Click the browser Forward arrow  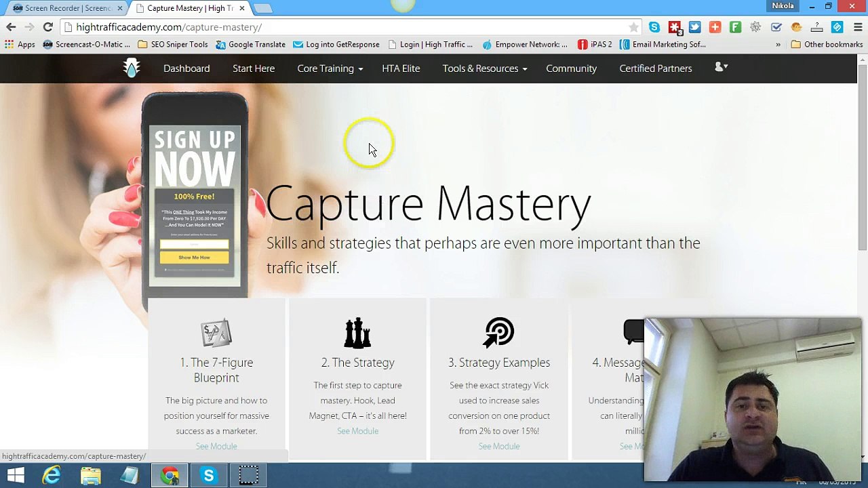[x=29, y=27]
